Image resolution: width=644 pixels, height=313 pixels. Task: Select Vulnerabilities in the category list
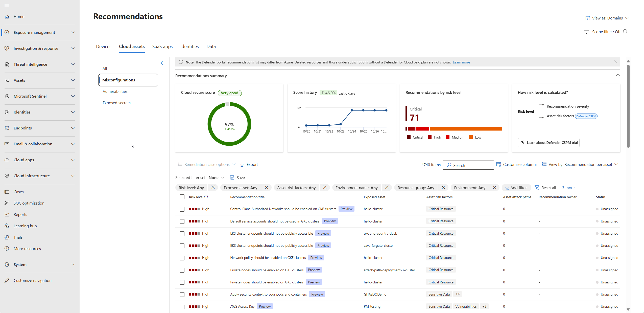tap(115, 92)
